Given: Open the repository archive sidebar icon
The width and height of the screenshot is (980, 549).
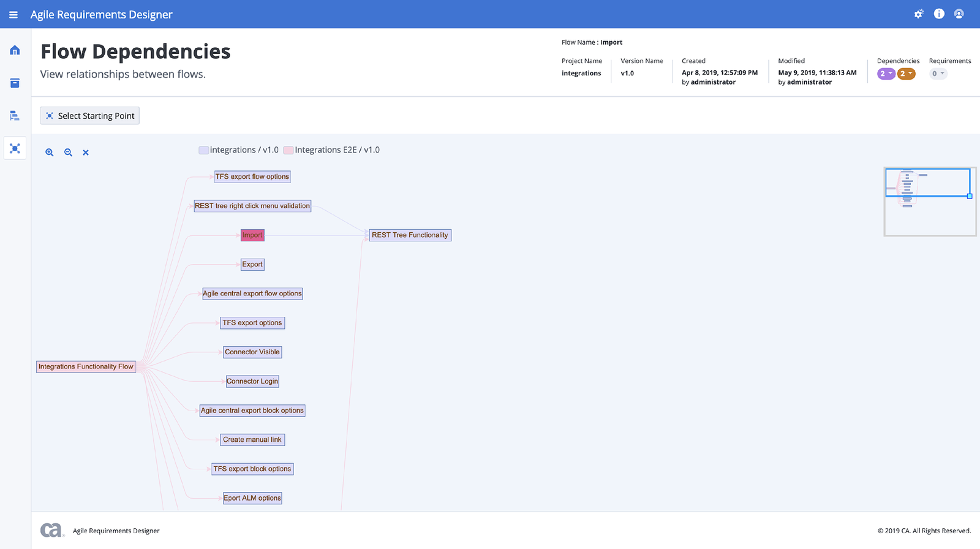Looking at the screenshot, I should click(x=15, y=83).
